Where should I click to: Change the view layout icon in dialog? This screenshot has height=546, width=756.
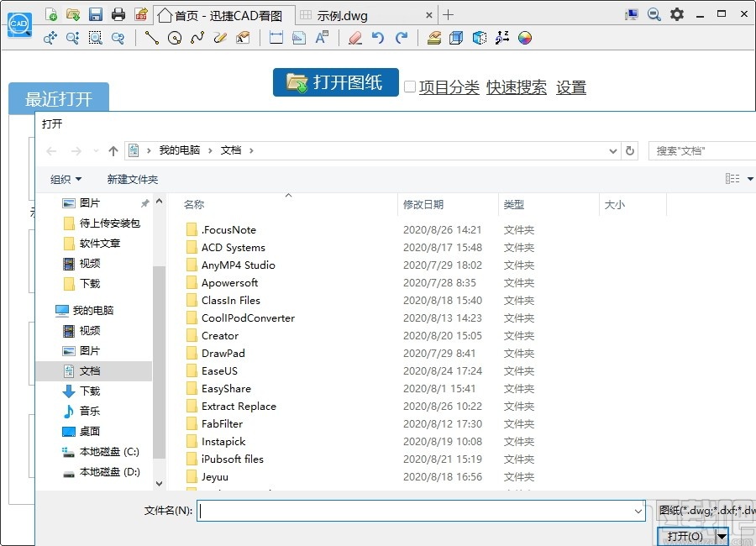732,179
